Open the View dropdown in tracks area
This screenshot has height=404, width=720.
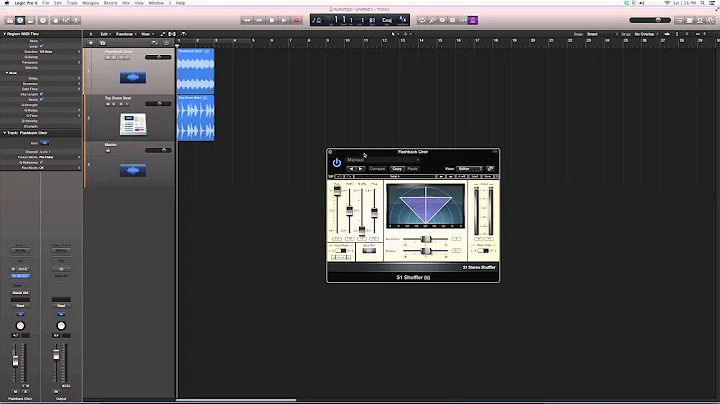click(x=146, y=34)
